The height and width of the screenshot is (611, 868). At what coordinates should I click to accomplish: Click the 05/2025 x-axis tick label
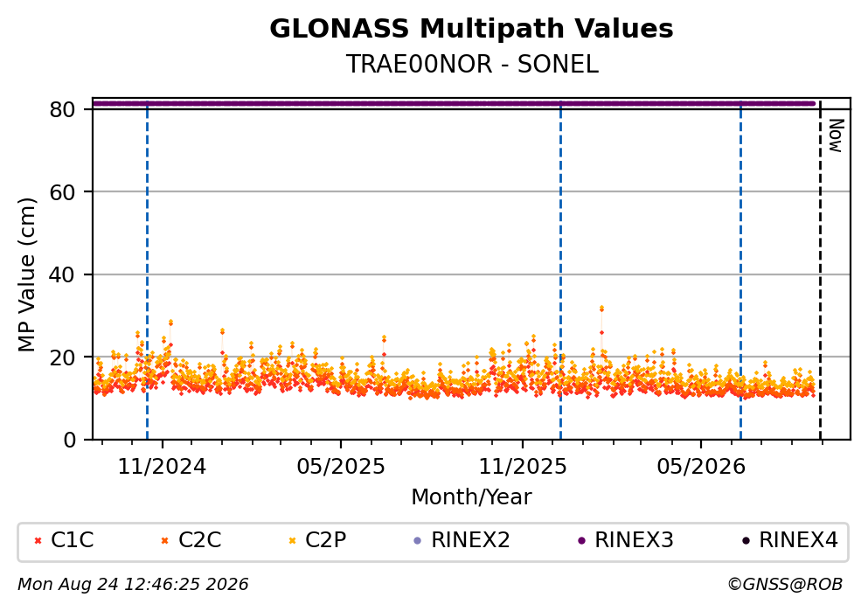[340, 467]
